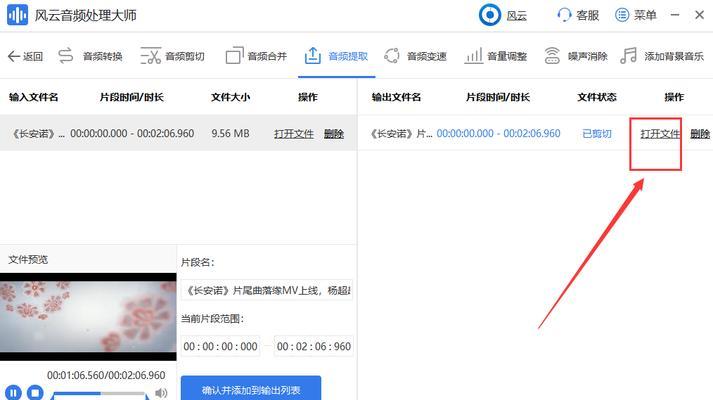Open the 音量调整 tab
The width and height of the screenshot is (713, 400).
pyautogui.click(x=496, y=56)
